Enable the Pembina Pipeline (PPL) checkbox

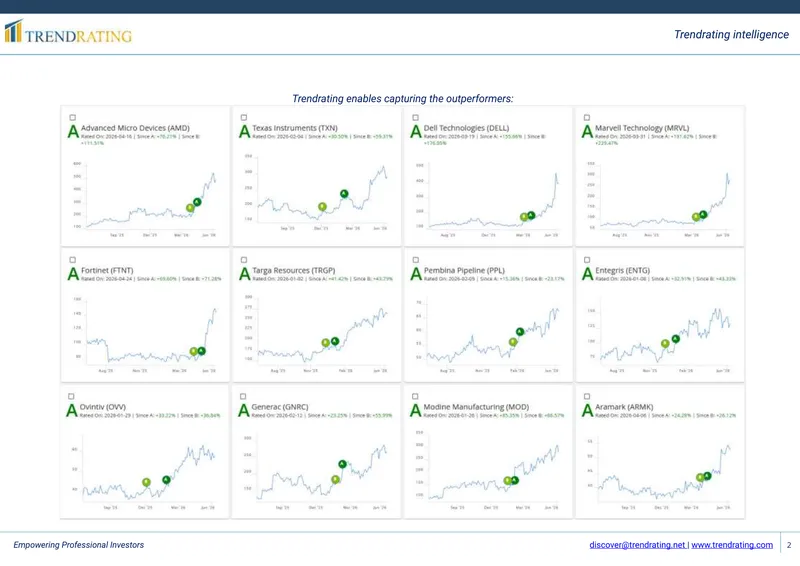(415, 260)
